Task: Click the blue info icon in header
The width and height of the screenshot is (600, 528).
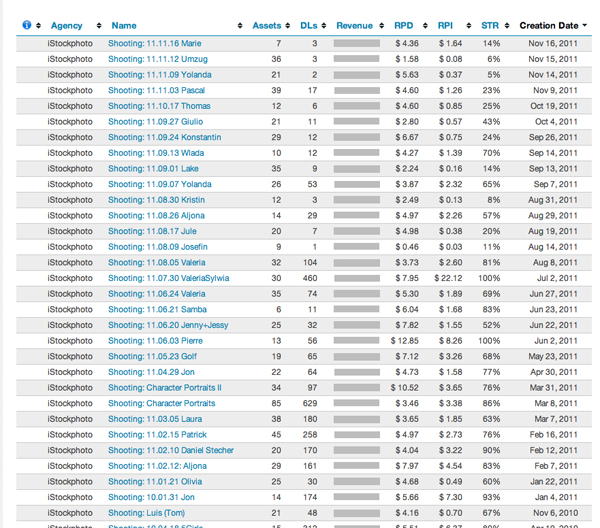Action: 26,25
